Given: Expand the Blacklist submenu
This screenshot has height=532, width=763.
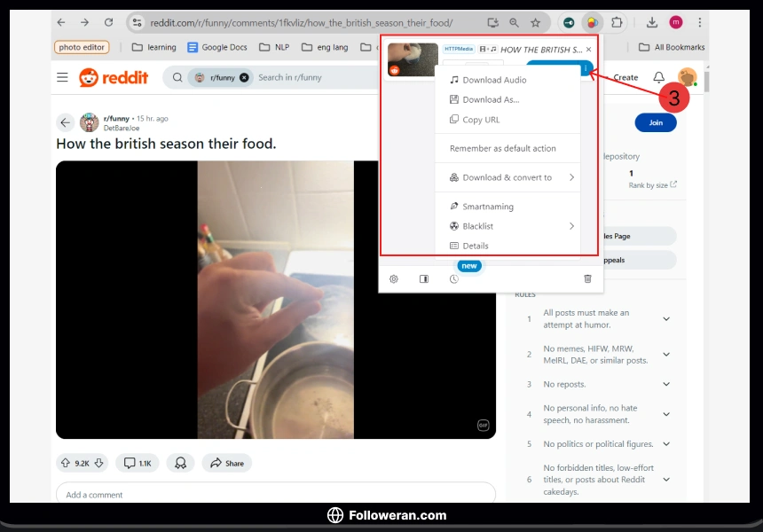Looking at the screenshot, I should [571, 226].
